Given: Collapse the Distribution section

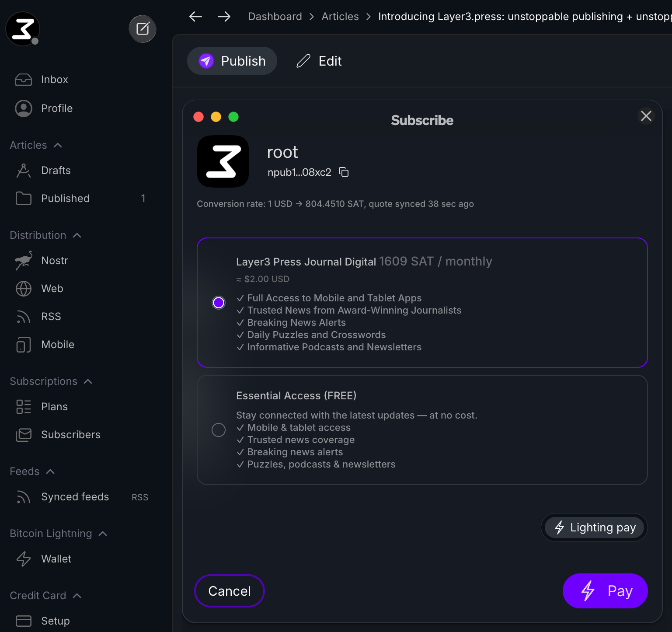Looking at the screenshot, I should [77, 235].
